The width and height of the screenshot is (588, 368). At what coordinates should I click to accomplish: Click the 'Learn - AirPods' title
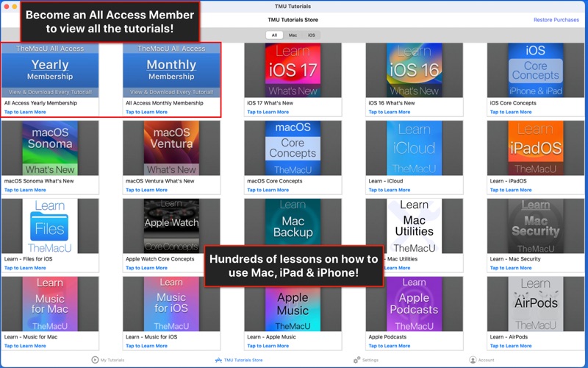(509, 337)
